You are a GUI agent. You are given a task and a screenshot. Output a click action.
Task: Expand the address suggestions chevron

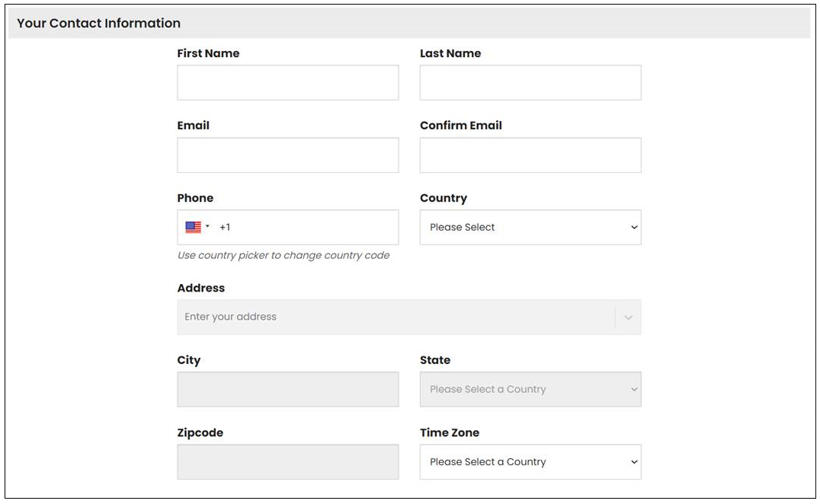629,317
